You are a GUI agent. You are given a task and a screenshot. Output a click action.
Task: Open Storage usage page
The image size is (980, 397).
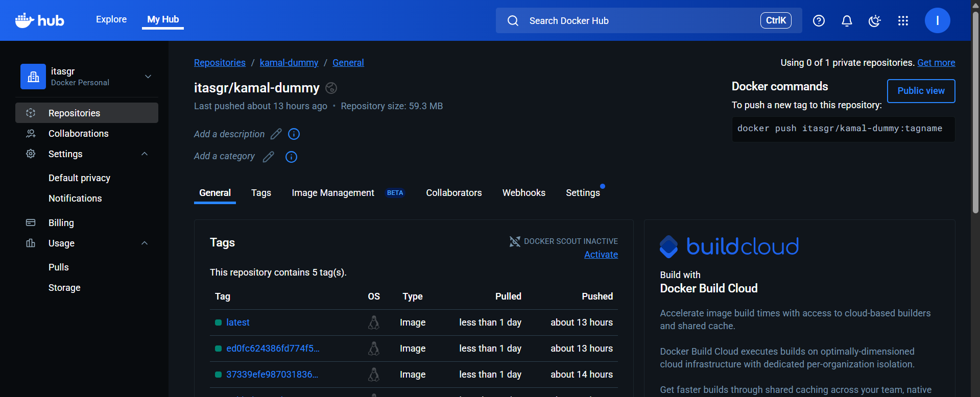point(64,288)
